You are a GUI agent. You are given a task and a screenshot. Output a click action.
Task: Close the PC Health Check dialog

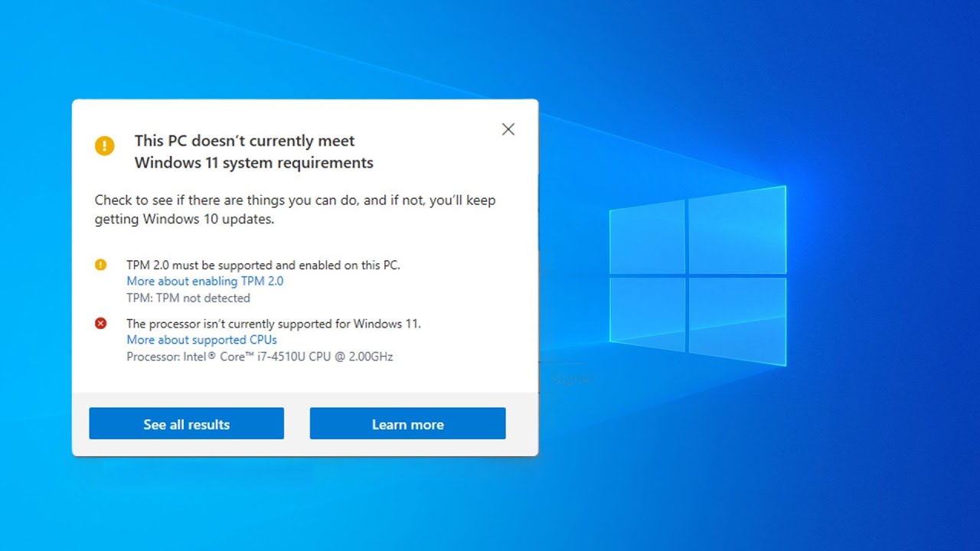click(x=508, y=129)
